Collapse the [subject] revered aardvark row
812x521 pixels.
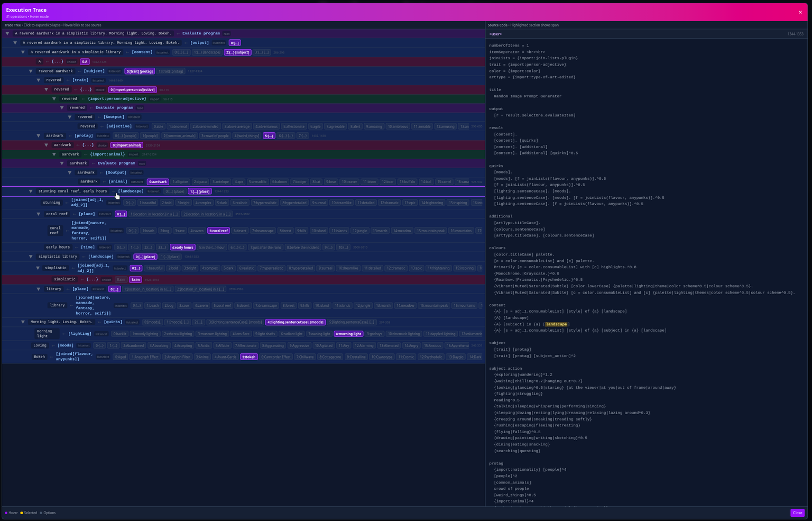tap(31, 71)
